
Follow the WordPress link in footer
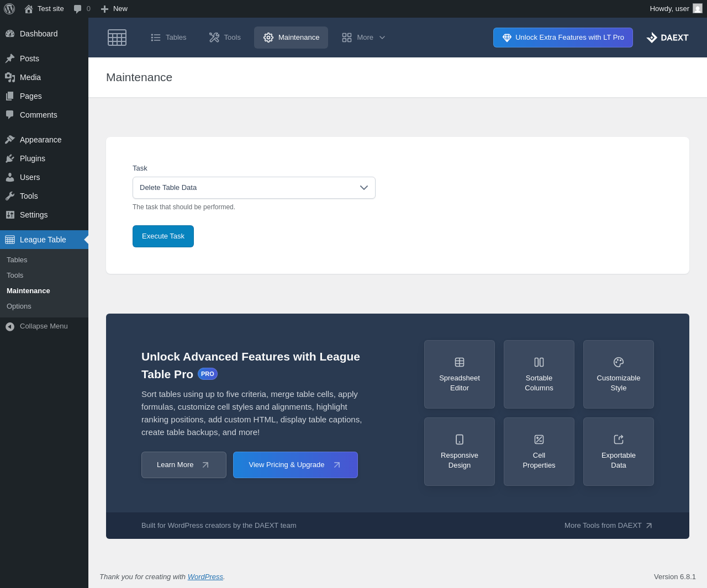[205, 577]
